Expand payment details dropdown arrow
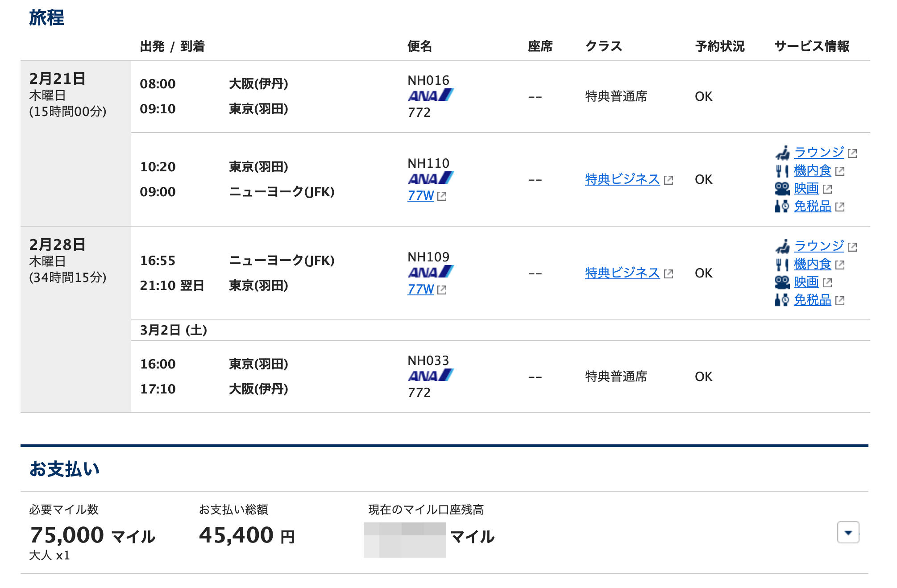Image resolution: width=897 pixels, height=588 pixels. click(x=848, y=532)
